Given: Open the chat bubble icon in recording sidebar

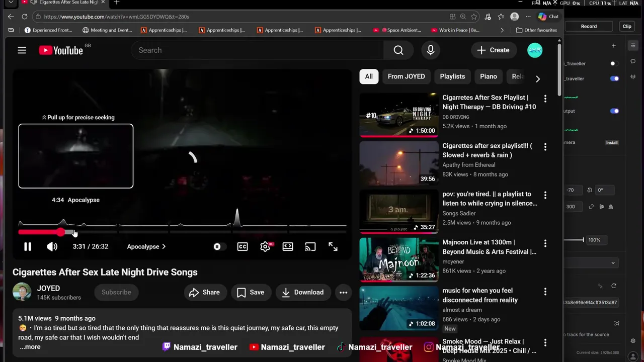Looking at the screenshot, I should [633, 61].
